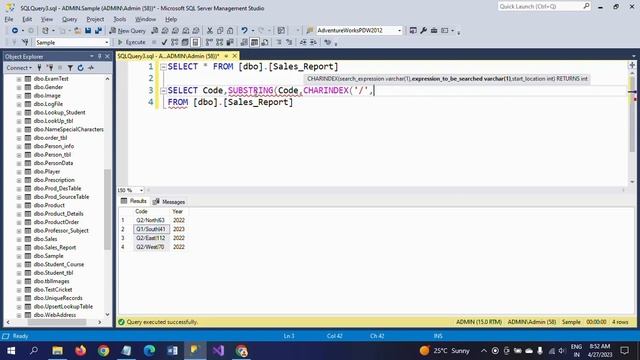The image size is (640, 360).
Task: Click the Q2/North|63 result cell
Action: tap(151, 220)
